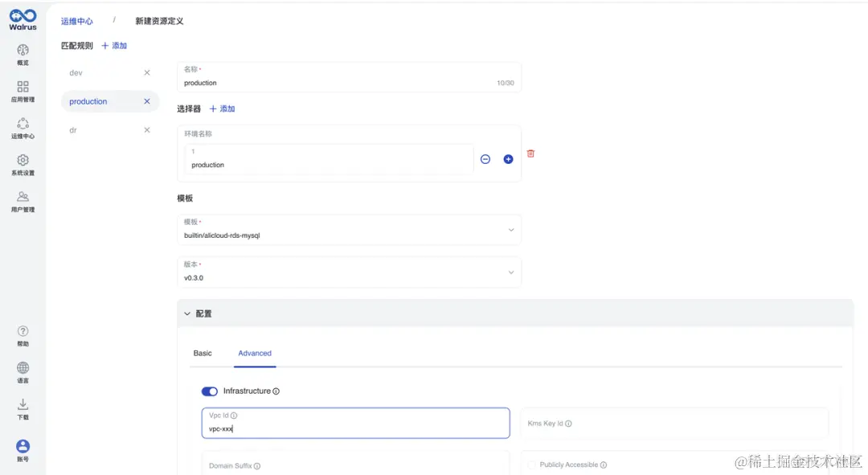Click the Walrus logo
The height and width of the screenshot is (475, 868).
(x=23, y=19)
